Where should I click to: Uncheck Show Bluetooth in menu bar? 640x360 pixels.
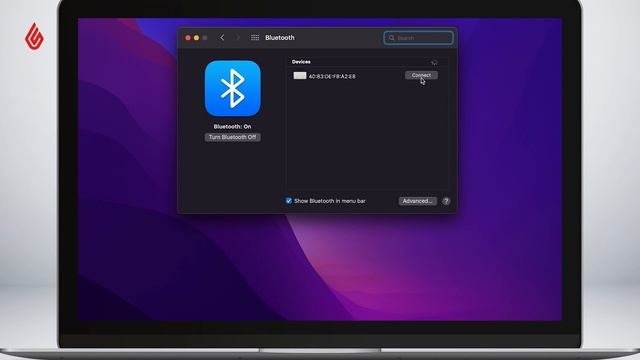[289, 201]
